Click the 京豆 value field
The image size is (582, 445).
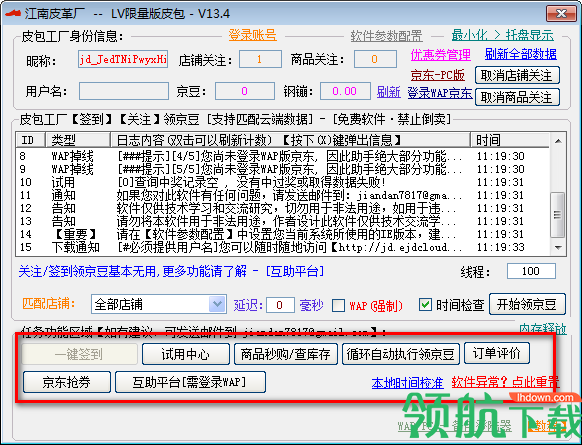(x=245, y=91)
